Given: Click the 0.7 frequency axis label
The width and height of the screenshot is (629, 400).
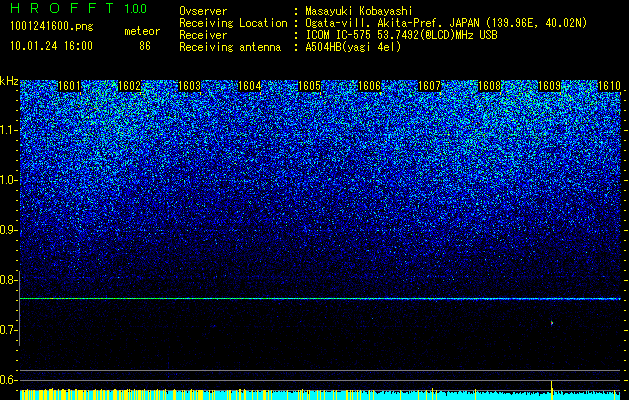Looking at the screenshot, I should point(9,330).
